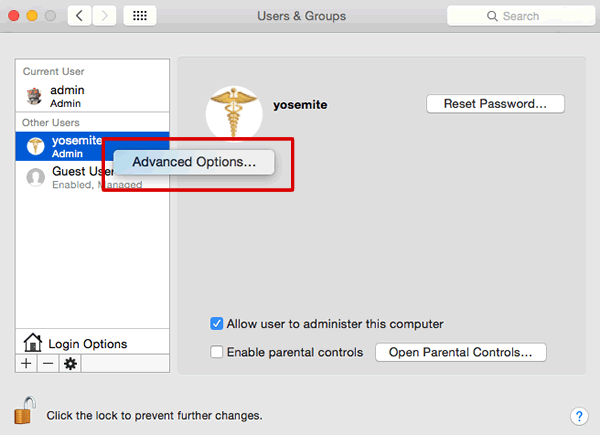Click the Search field in toolbar

(x=520, y=16)
